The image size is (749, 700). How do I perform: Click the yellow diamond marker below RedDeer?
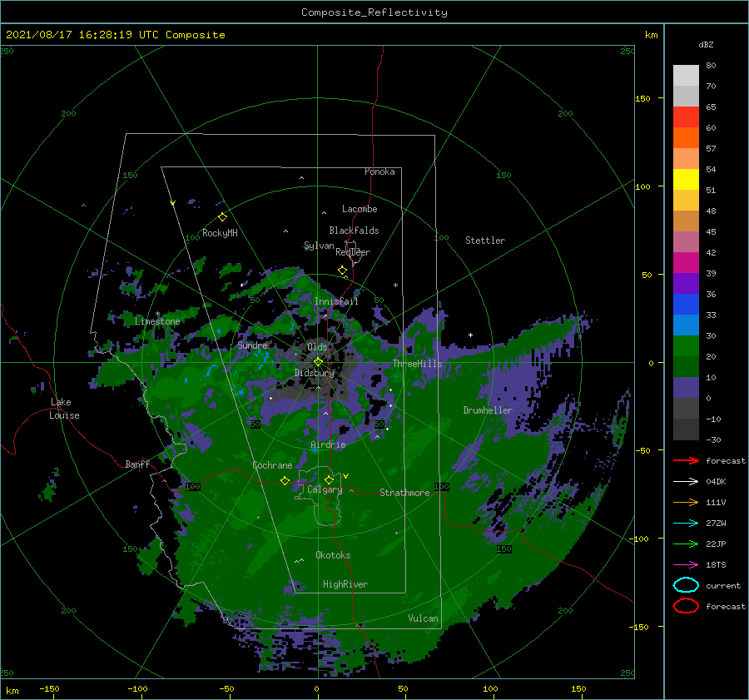343,271
